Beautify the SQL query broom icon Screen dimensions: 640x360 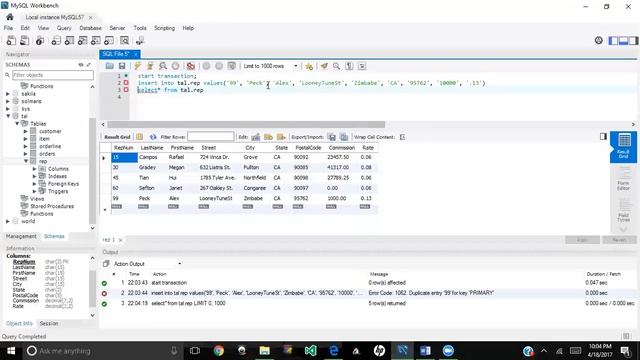(x=324, y=66)
